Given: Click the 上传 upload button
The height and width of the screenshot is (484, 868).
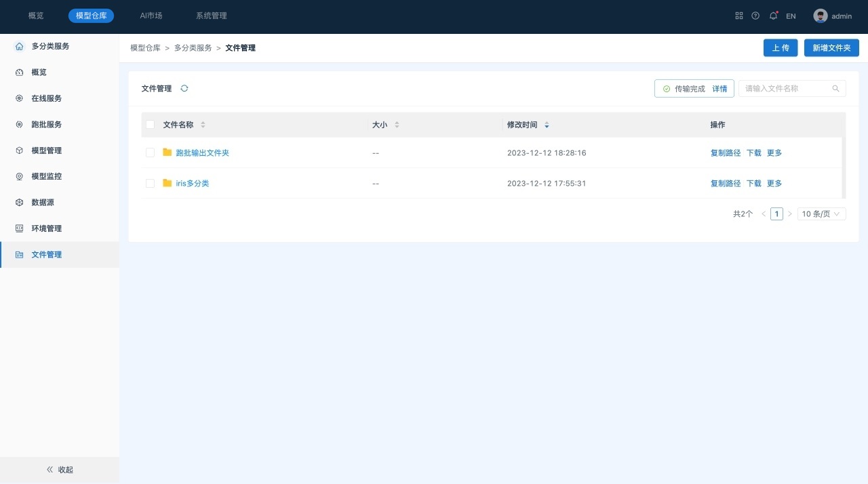Looking at the screenshot, I should 781,47.
